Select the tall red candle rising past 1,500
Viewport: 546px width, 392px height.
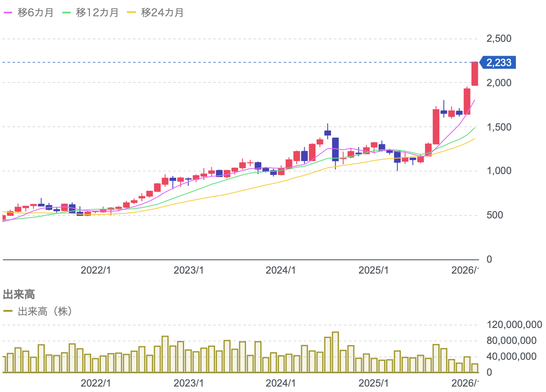pos(436,127)
